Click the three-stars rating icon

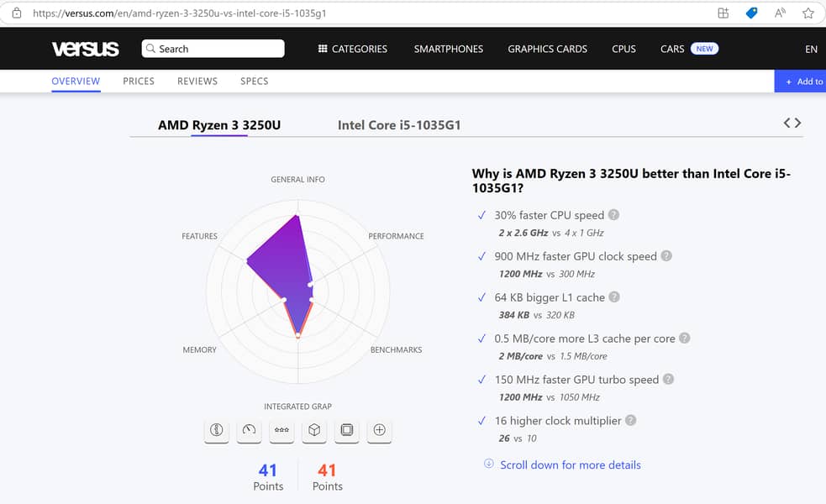pos(281,430)
